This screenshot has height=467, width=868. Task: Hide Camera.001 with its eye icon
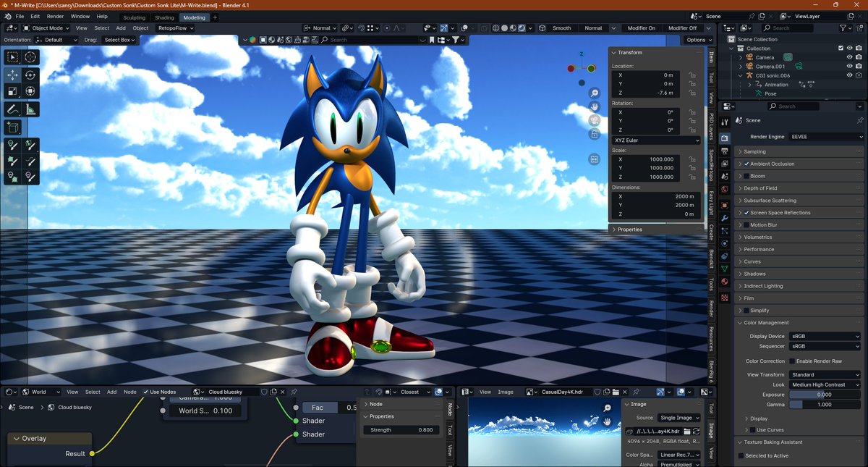coord(849,66)
